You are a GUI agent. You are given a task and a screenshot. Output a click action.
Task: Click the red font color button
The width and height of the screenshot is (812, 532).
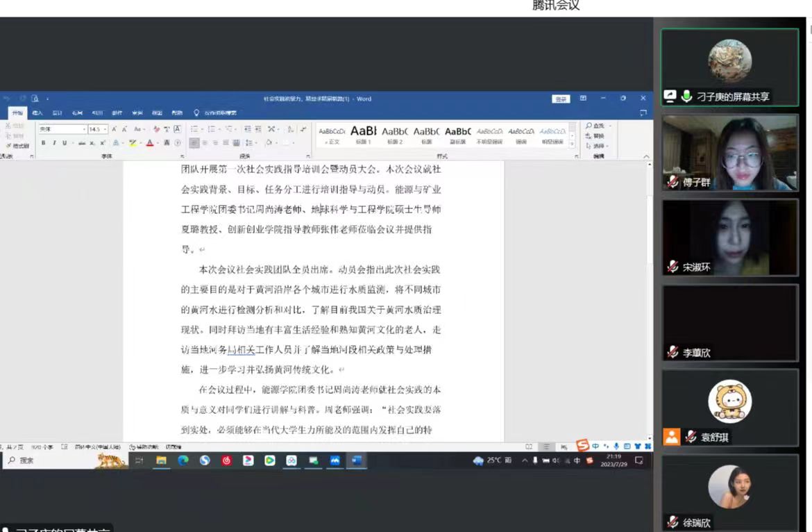pyautogui.click(x=149, y=143)
